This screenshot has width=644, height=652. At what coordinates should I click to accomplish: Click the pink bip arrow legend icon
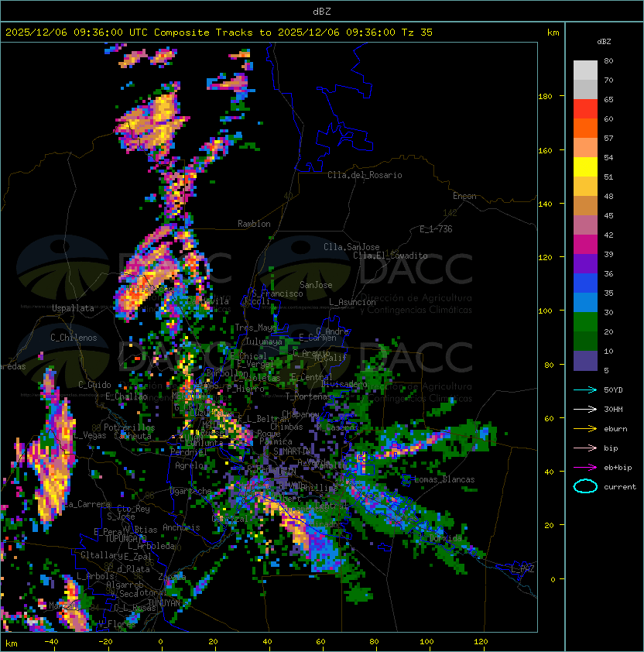click(585, 448)
